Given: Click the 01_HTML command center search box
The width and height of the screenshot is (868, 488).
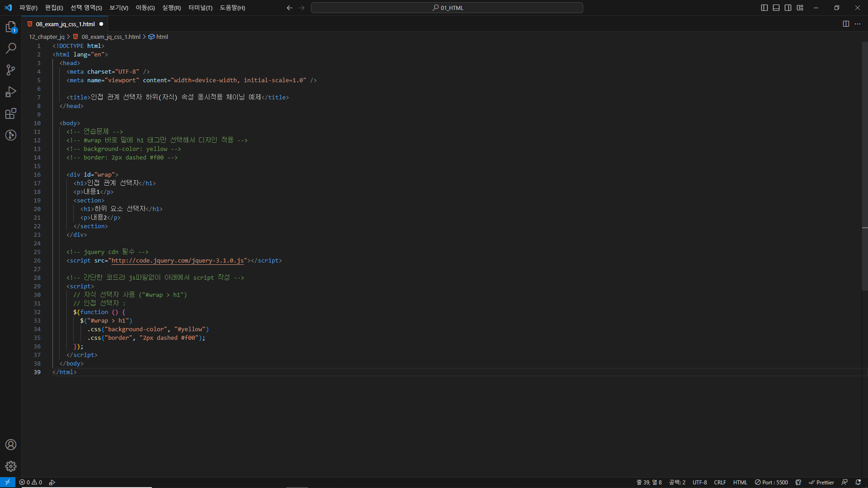Looking at the screenshot, I should [447, 8].
